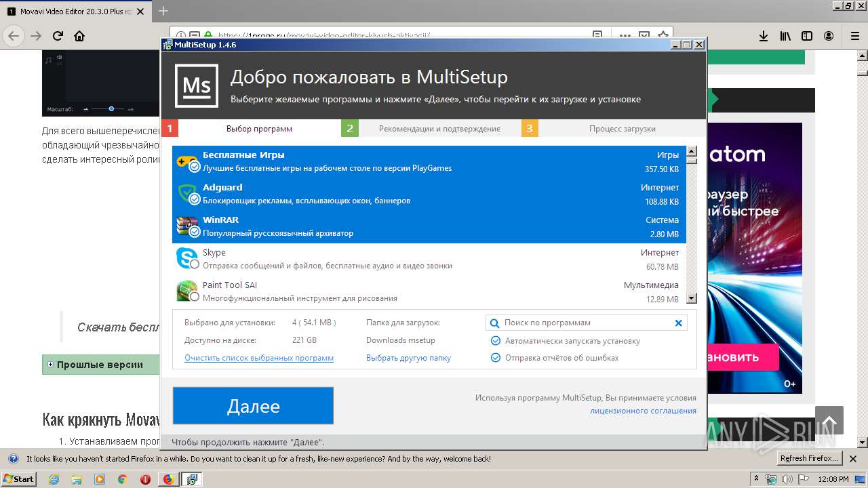Screen dimensions: 868x488
Task: Click 357.50 KB size text
Action: [662, 169]
